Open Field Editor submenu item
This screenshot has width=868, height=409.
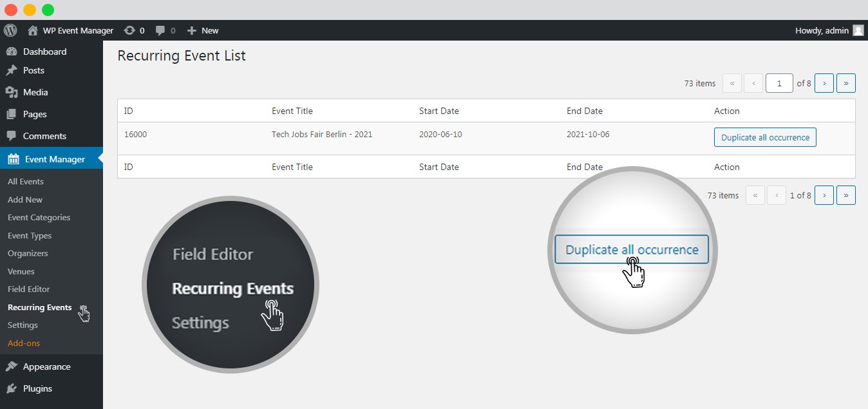[x=28, y=289]
